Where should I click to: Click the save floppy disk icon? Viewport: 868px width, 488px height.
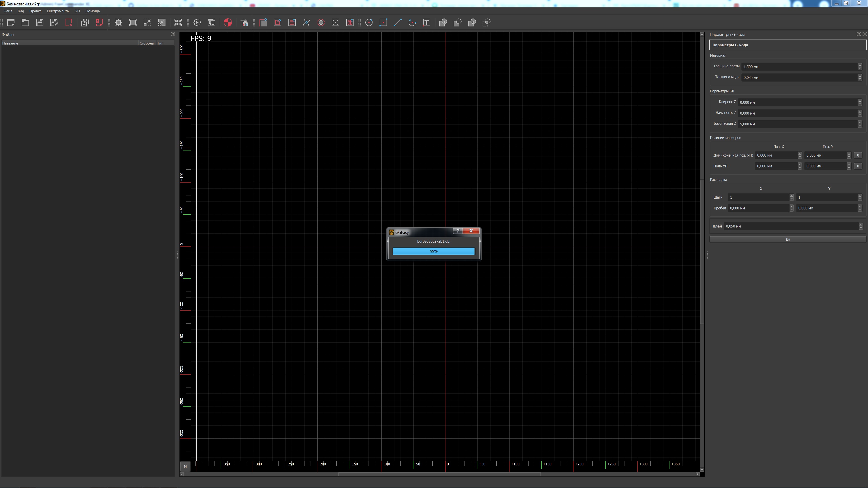(40, 23)
